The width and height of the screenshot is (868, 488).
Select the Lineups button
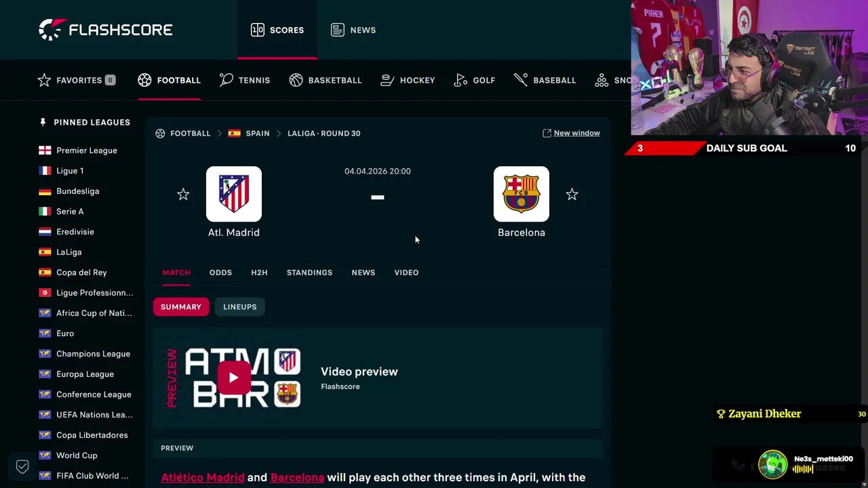coord(240,307)
